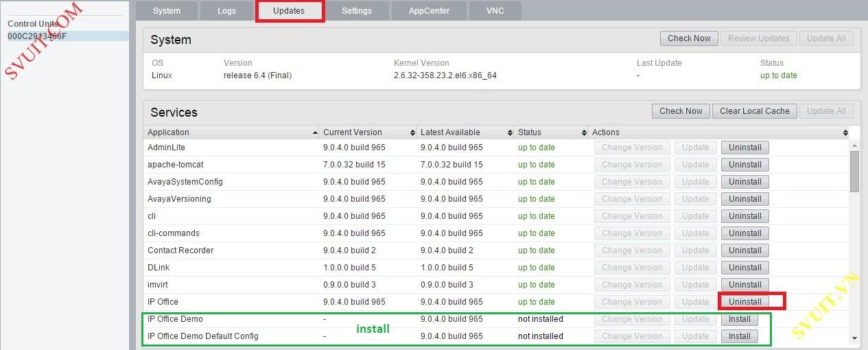
Task: Open the AppCenter tab
Action: (429, 11)
